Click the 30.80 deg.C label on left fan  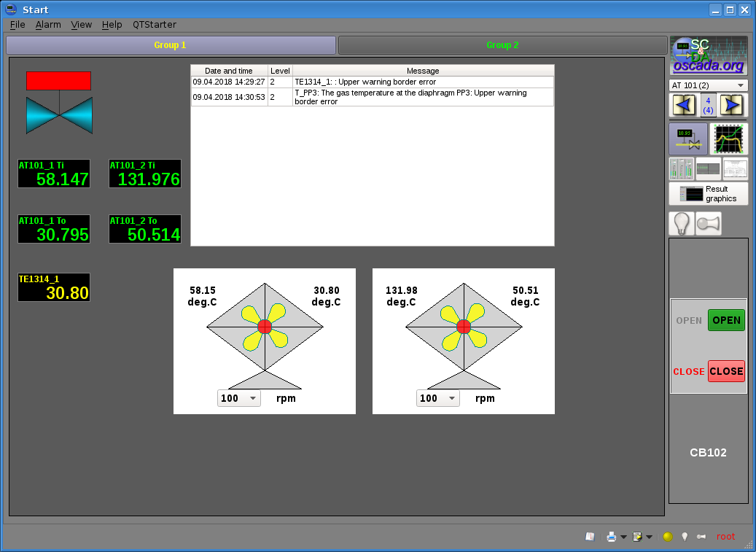coord(326,296)
